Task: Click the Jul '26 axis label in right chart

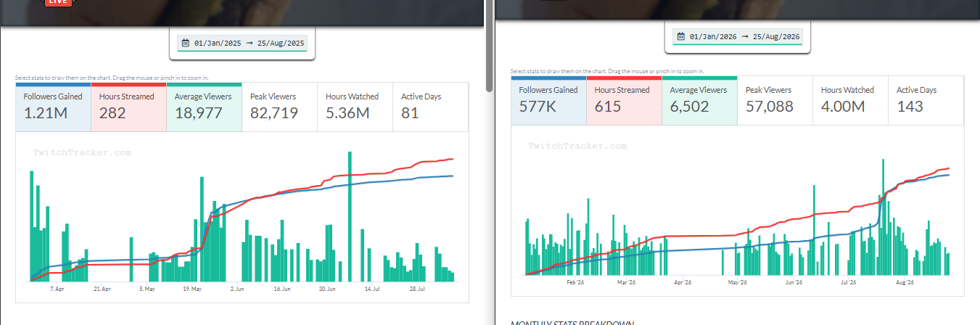Action: [849, 282]
